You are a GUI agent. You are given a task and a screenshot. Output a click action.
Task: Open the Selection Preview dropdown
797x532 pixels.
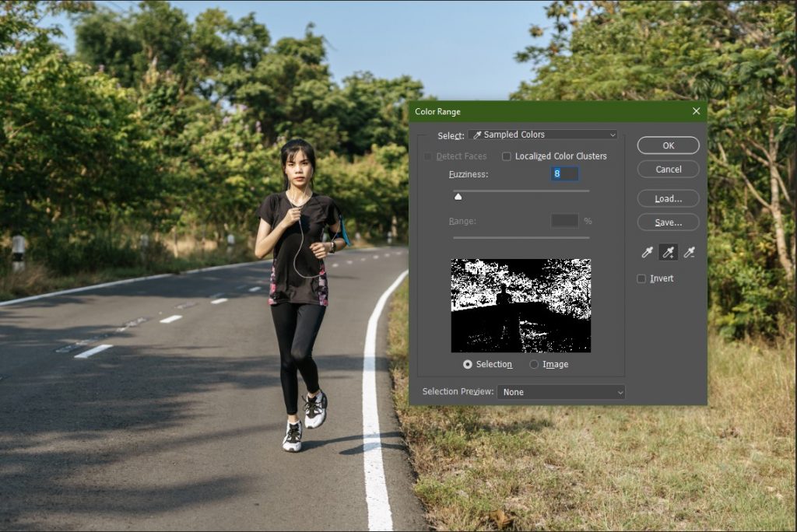561,392
